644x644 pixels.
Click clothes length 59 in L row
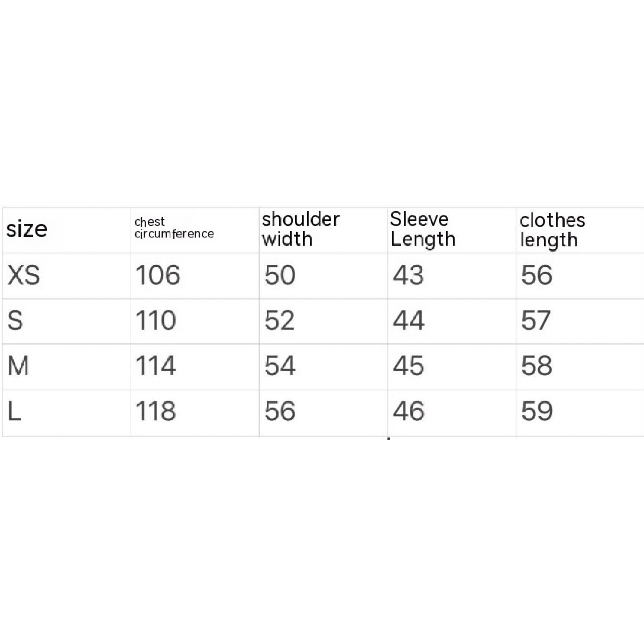[537, 411]
